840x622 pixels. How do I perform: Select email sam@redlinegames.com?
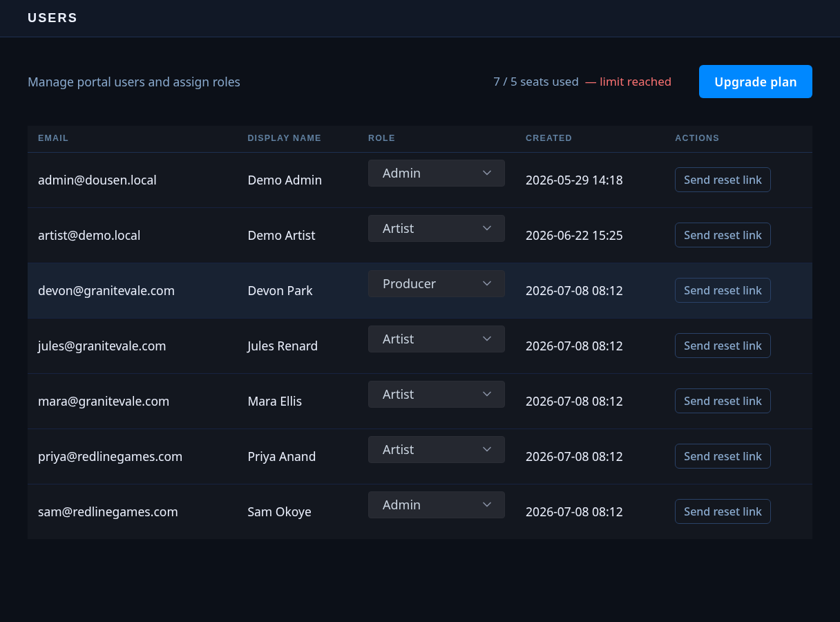108,511
